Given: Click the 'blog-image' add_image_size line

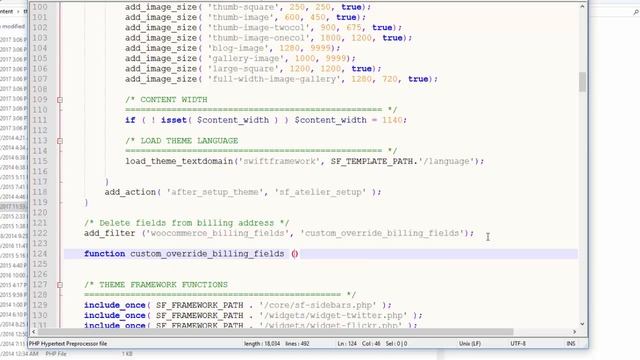Looking at the screenshot, I should [x=233, y=48].
